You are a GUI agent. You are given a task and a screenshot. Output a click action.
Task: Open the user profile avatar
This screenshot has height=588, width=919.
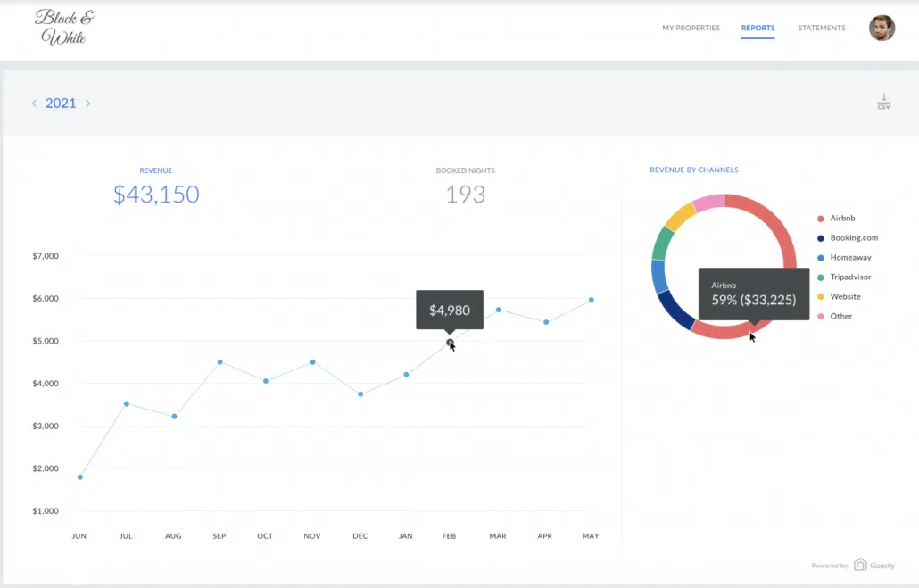coord(882,28)
